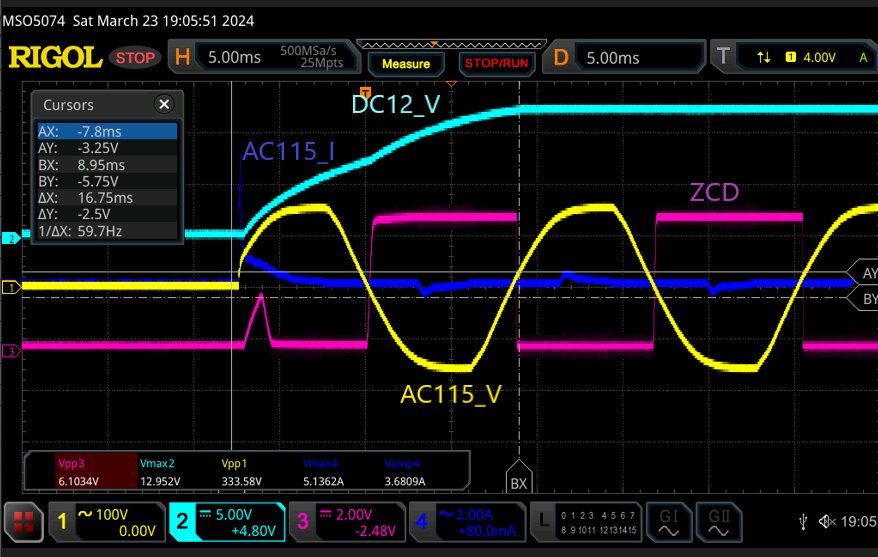
Task: Click the Measure button
Action: [406, 64]
